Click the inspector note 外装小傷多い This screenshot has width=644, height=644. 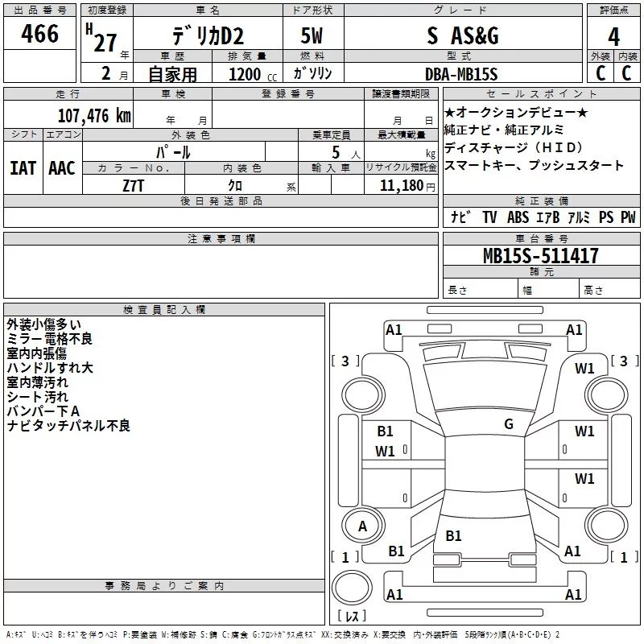44,324
